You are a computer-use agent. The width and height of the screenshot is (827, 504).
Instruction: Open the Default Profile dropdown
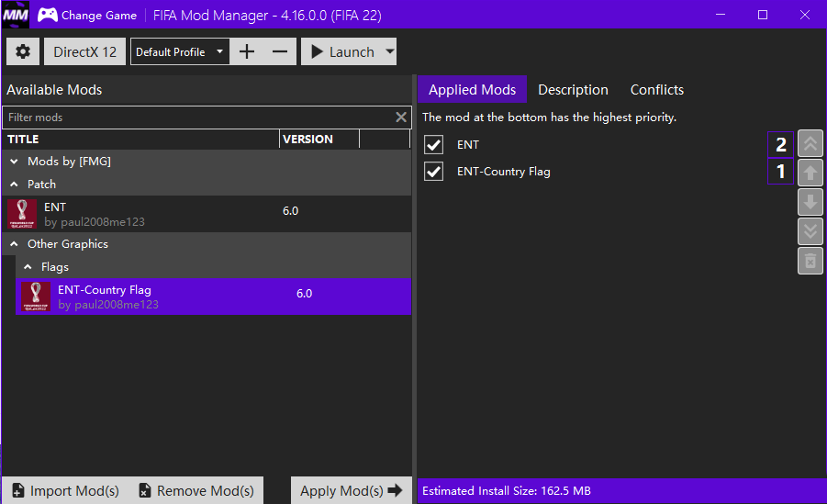point(180,51)
